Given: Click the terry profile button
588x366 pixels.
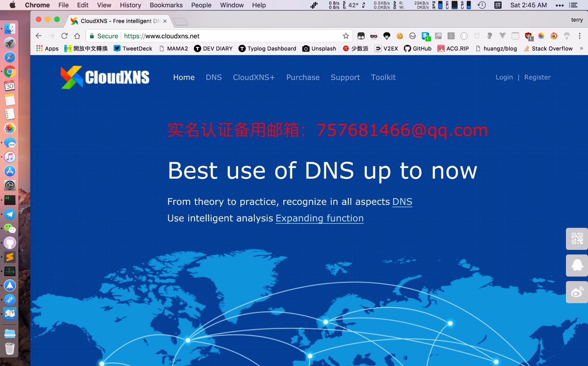Looking at the screenshot, I should [x=577, y=20].
